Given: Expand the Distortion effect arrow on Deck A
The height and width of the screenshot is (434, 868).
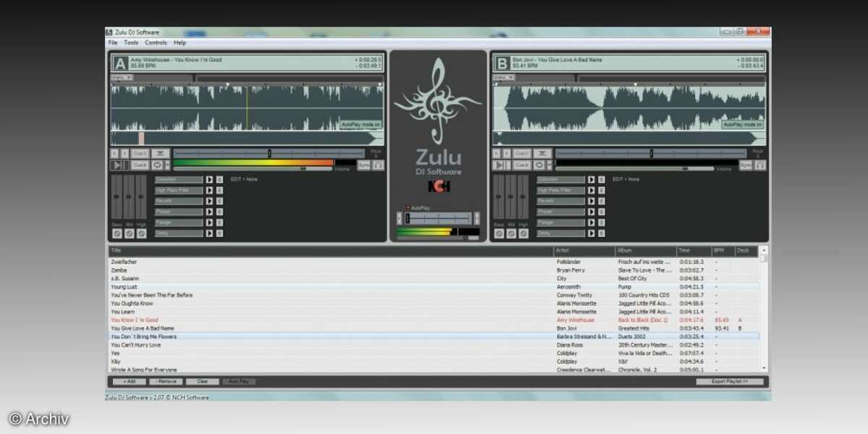Looking at the screenshot, I should (x=210, y=179).
